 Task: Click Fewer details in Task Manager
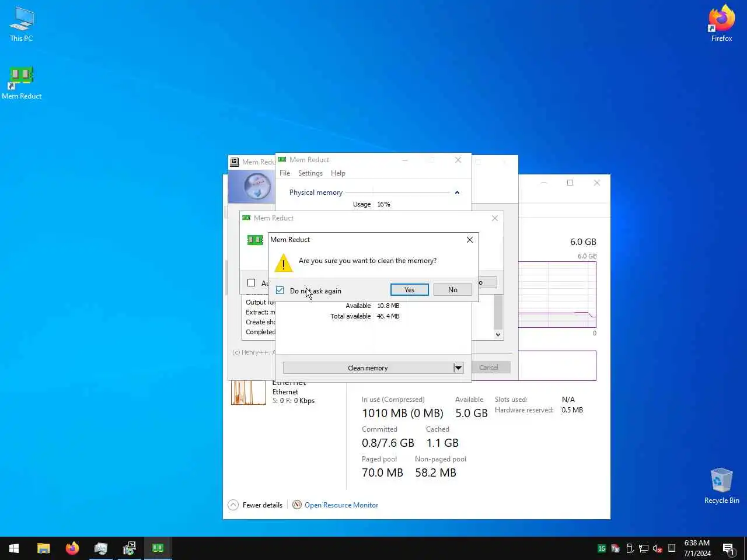[256, 505]
